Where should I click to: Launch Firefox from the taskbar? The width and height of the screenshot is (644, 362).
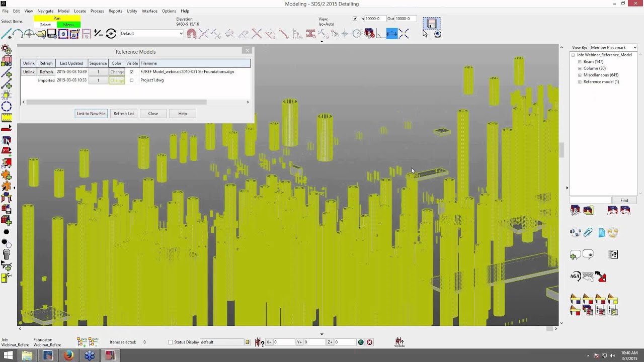coord(68,355)
